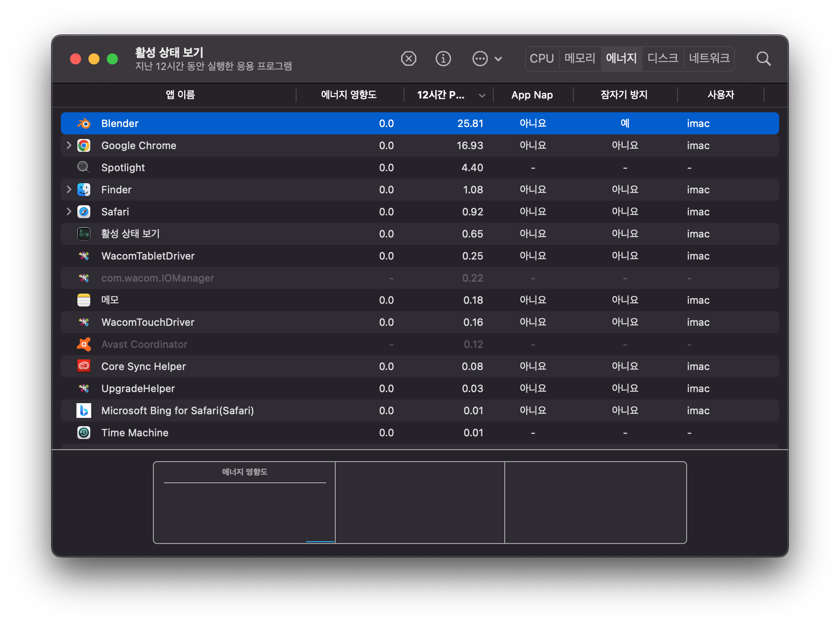Sort by App Nap column header
This screenshot has height=625, width=840.
click(532, 95)
